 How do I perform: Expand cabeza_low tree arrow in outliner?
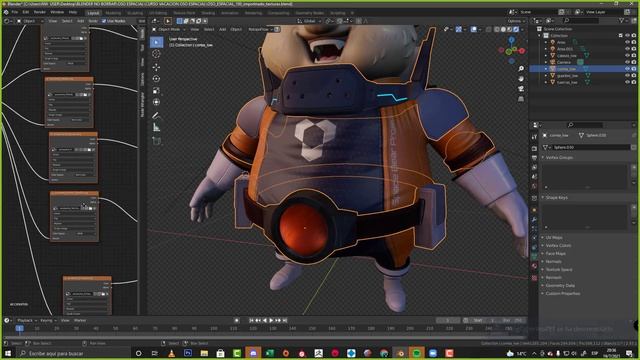click(x=546, y=56)
